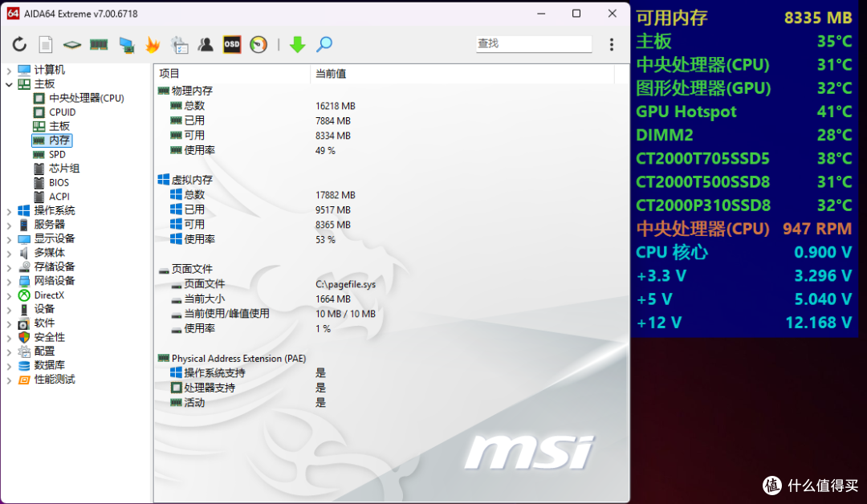This screenshot has width=867, height=504.
Task: Click the 安全性 shield icon
Action: point(24,337)
